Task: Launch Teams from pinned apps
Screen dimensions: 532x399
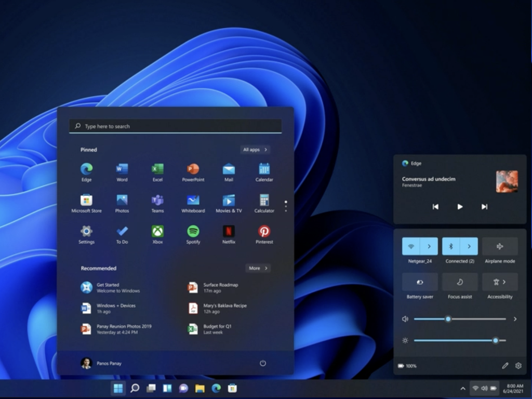Action: [x=158, y=204]
